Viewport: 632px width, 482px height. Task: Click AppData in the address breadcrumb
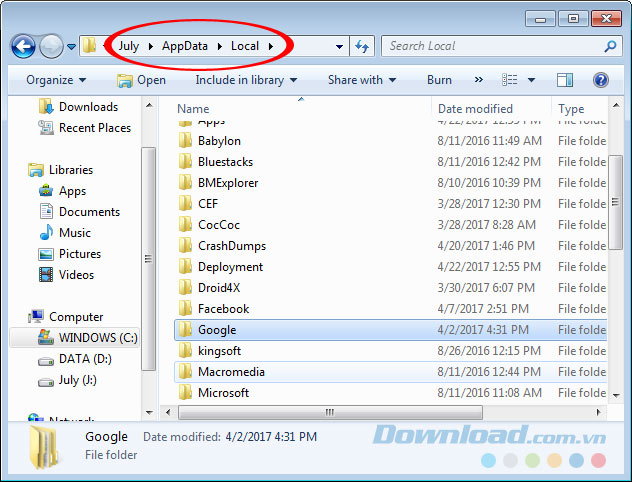(185, 46)
